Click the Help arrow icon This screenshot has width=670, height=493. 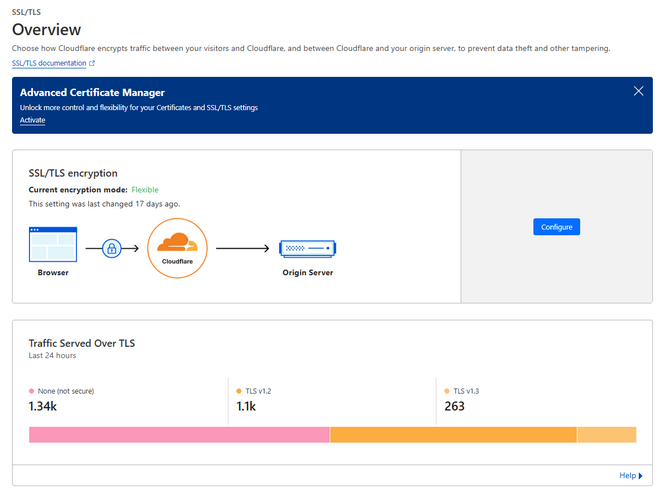tap(641, 475)
